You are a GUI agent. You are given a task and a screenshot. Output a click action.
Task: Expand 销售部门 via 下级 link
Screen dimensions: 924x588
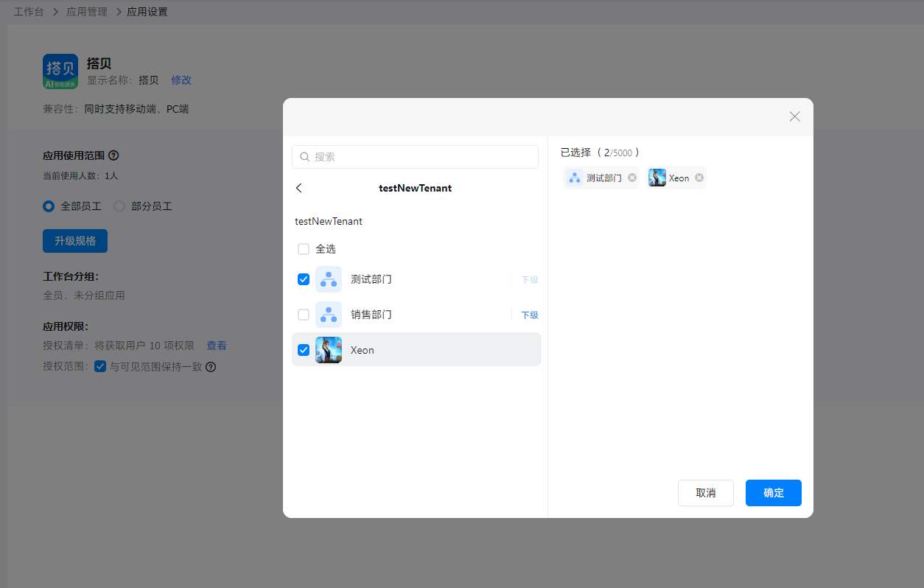tap(530, 315)
